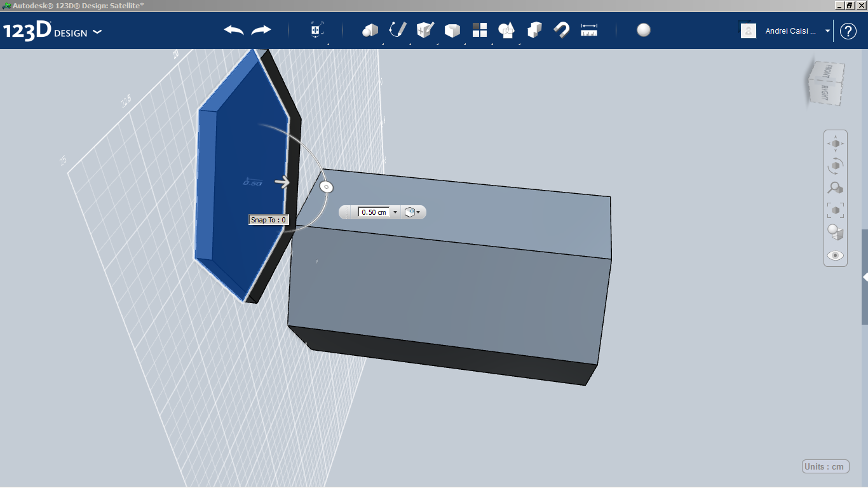Select the Measure ruler tool
Image resolution: width=868 pixels, height=488 pixels.
[590, 30]
